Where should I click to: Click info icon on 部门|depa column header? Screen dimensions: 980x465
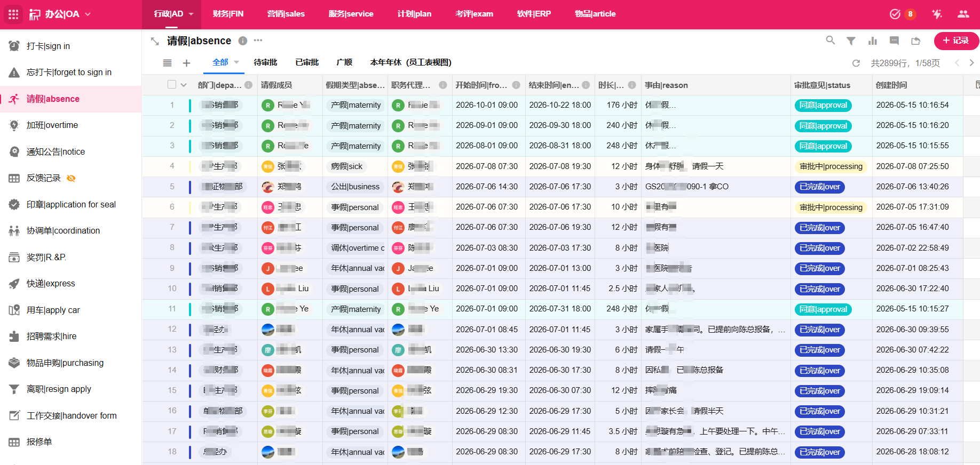pyautogui.click(x=248, y=85)
